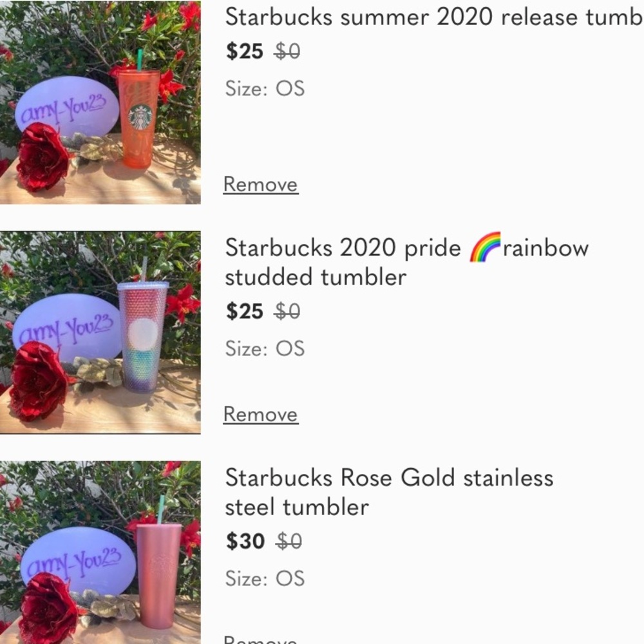Click the Rose Gold stainless steel title
The width and height of the screenshot is (644, 644).
point(388,492)
